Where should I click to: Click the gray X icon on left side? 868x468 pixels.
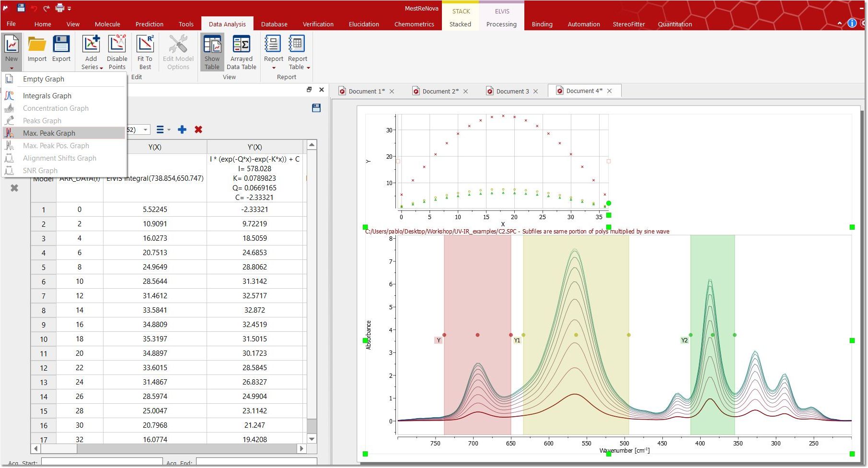pos(14,188)
